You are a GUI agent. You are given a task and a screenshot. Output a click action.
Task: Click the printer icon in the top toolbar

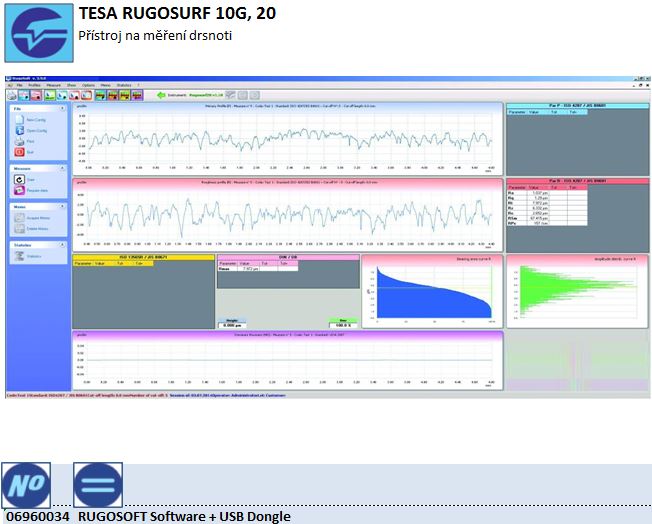[12, 95]
